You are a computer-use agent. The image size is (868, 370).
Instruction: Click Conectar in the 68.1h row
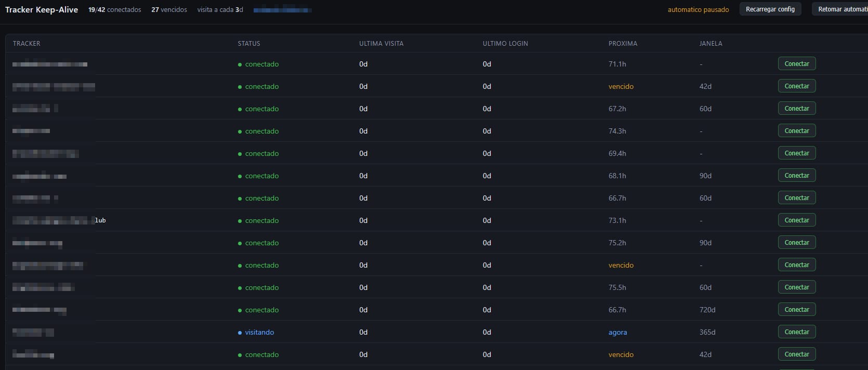(797, 176)
